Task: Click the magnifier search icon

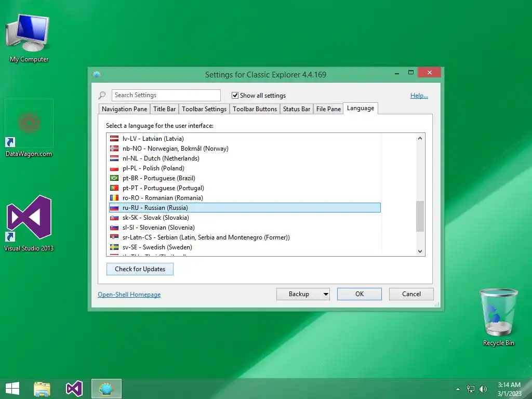Action: tap(102, 96)
